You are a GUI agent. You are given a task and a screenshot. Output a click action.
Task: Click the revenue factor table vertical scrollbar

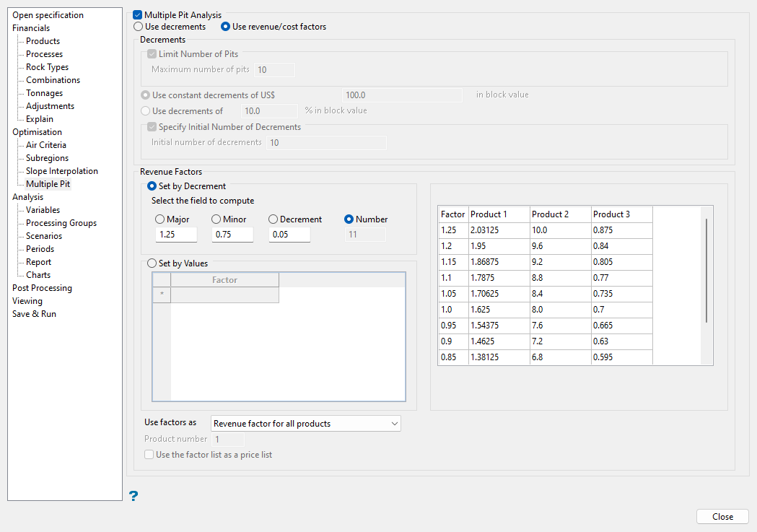pyautogui.click(x=706, y=270)
